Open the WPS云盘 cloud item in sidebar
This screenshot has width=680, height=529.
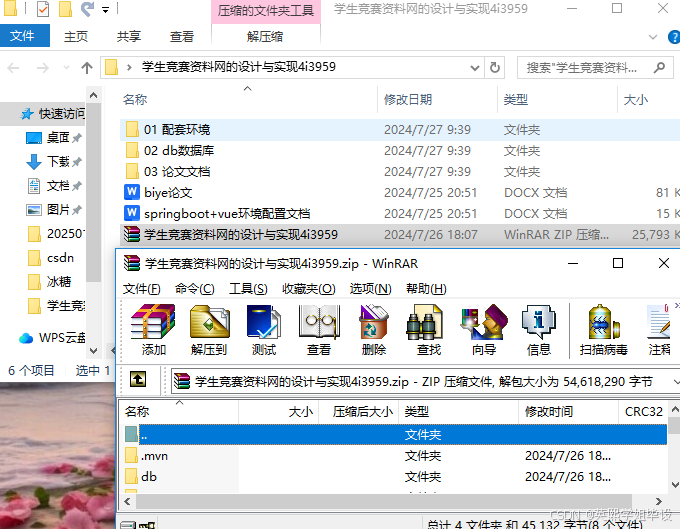pyautogui.click(x=52, y=337)
